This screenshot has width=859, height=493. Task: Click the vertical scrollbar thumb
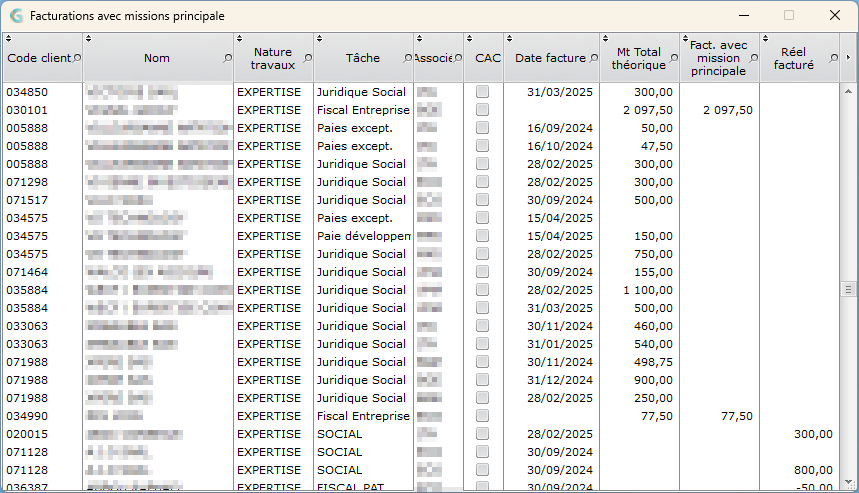[848, 289]
